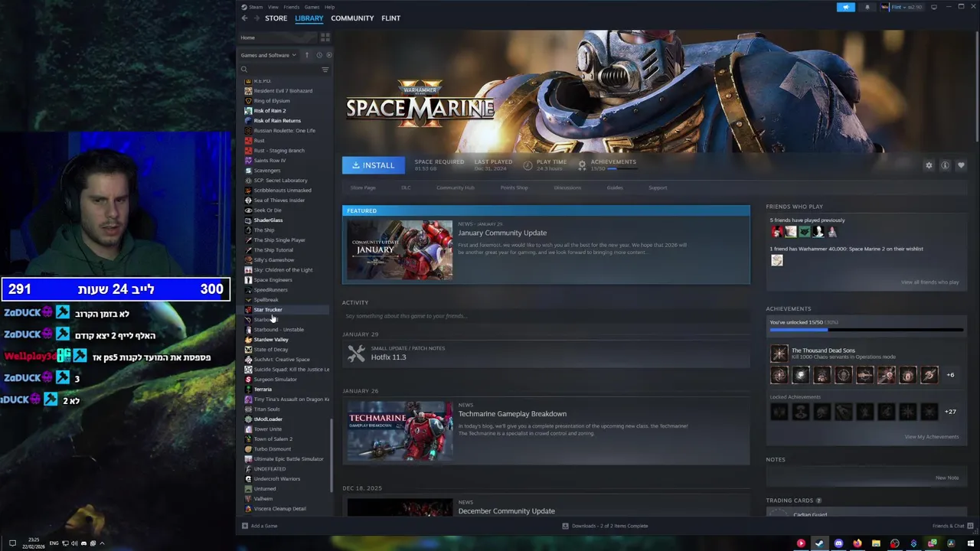The width and height of the screenshot is (980, 551).
Task: Open the Guides link
Action: 615,187
